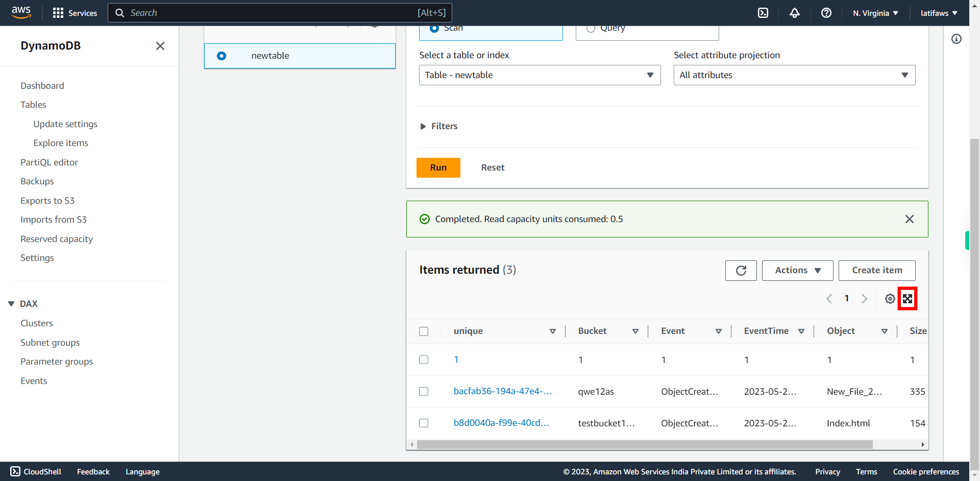Open the Table - newtable dropdown
This screenshot has width=980, height=481.
tap(540, 75)
